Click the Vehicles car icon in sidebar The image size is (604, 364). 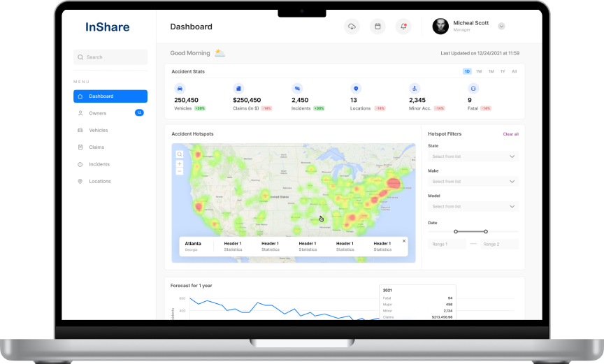pos(80,130)
